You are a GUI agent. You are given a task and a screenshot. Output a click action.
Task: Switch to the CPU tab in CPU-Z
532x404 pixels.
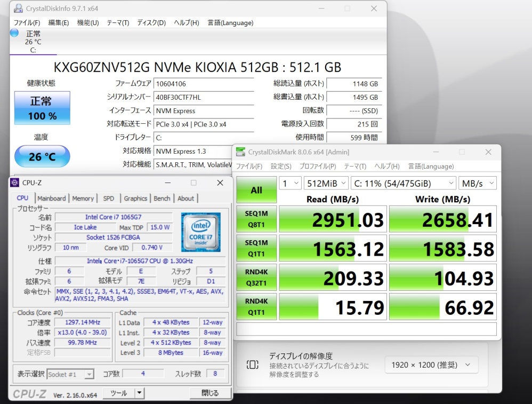click(x=22, y=198)
